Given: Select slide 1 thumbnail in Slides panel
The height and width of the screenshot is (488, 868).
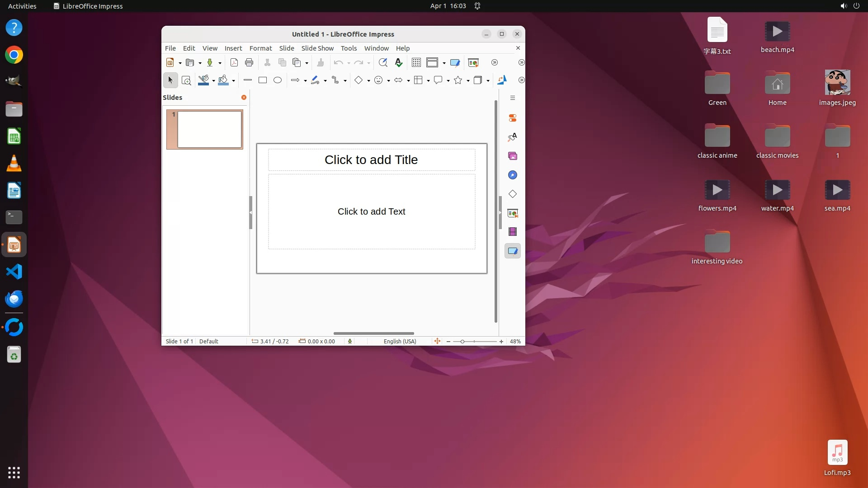Looking at the screenshot, I should point(209,130).
